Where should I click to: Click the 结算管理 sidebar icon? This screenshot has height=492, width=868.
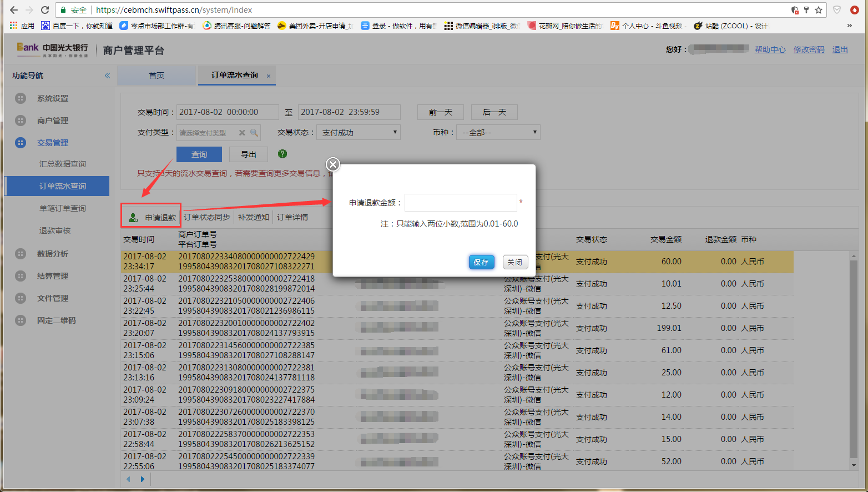click(x=21, y=276)
